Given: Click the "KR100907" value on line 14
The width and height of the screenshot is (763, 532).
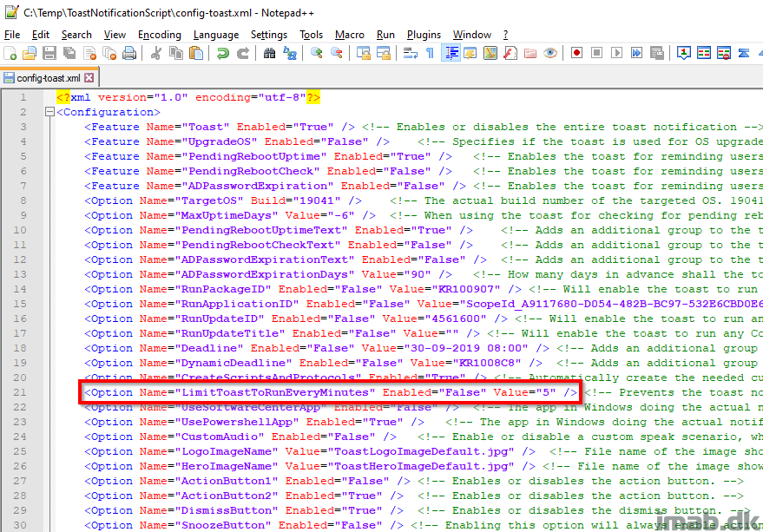Looking at the screenshot, I should (x=465, y=289).
